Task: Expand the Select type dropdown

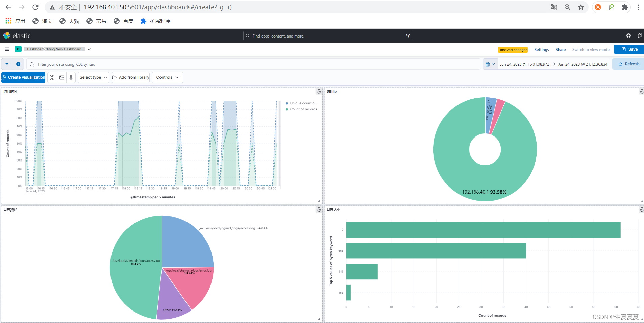Action: coord(94,77)
